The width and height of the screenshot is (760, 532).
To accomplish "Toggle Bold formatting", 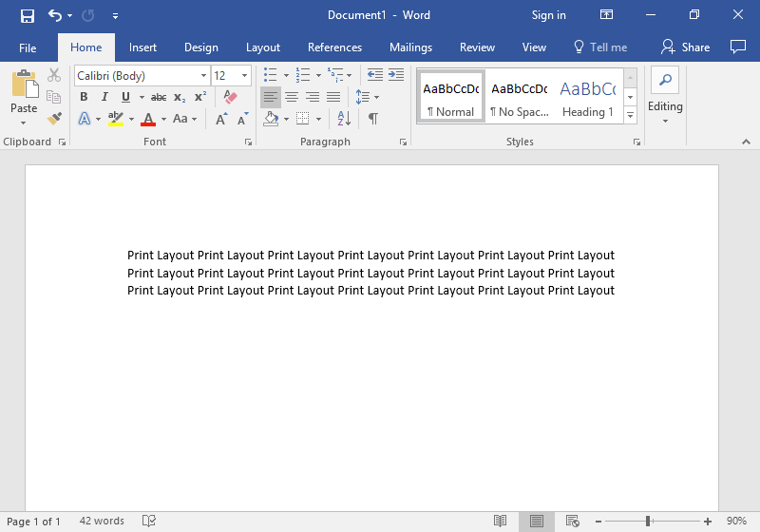I will click(84, 97).
